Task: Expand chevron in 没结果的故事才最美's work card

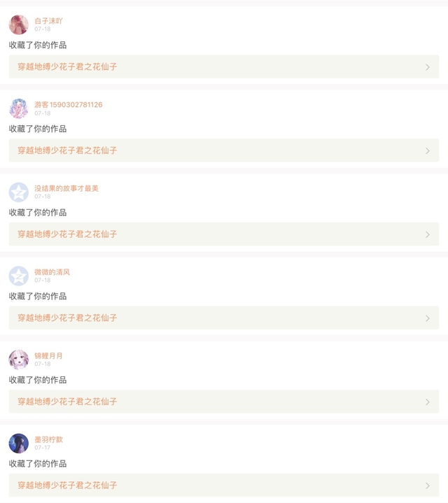Action: [428, 234]
